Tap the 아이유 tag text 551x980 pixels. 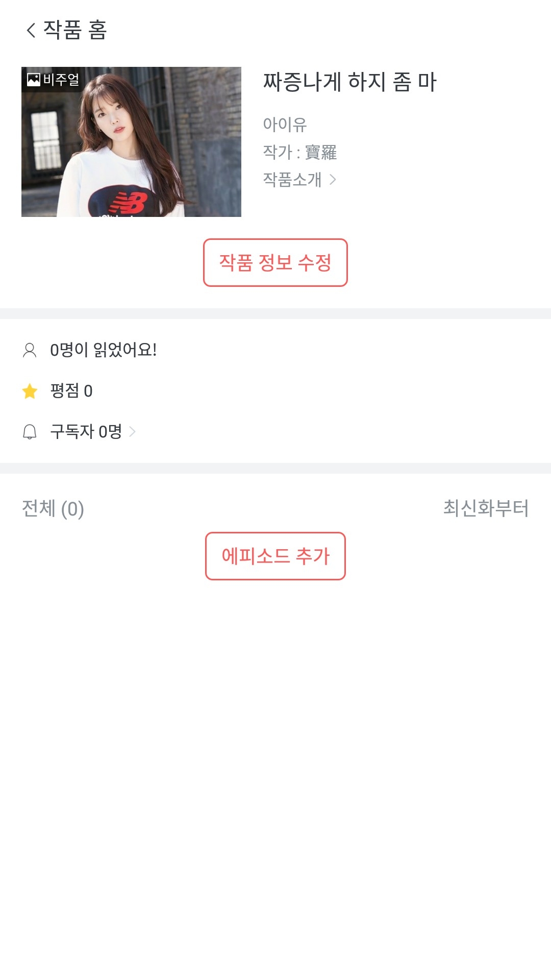tap(285, 125)
